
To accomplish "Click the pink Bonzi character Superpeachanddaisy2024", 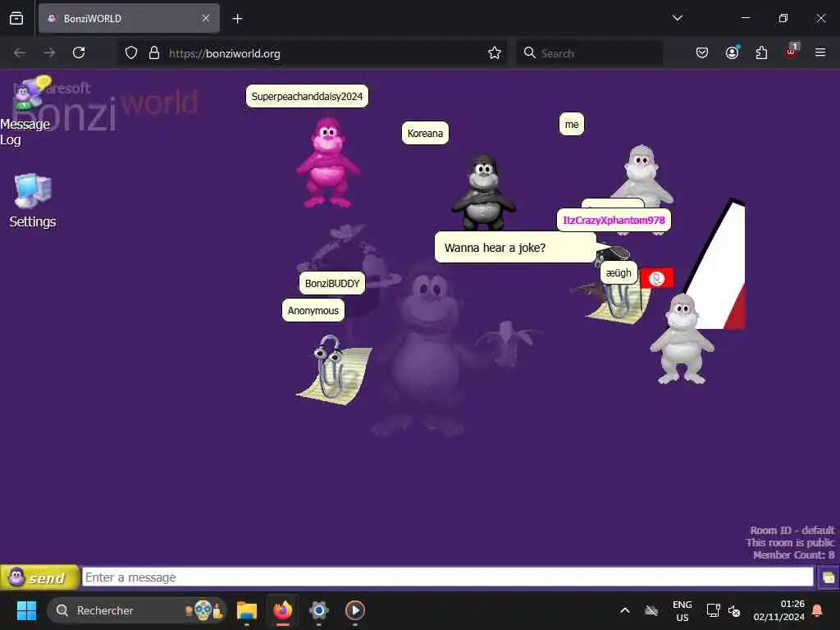I will (x=327, y=162).
